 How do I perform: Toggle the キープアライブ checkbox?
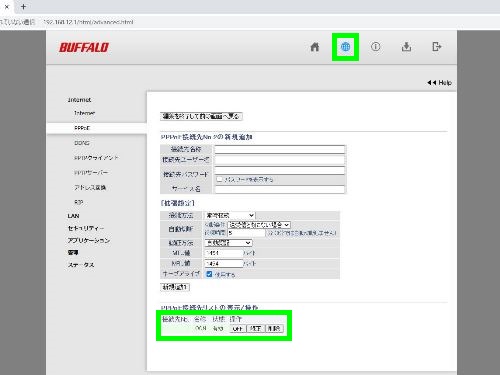[x=209, y=274]
